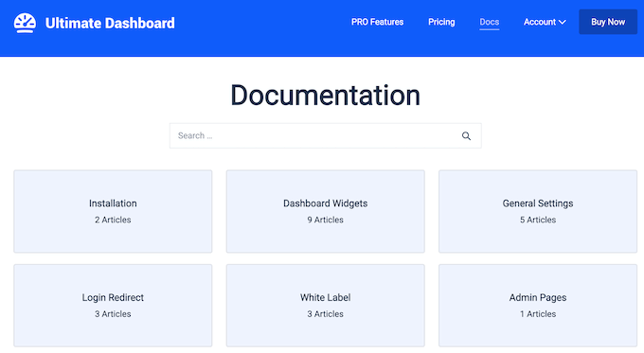Expand the Account dropdown chevron
644x353 pixels.
(x=563, y=22)
